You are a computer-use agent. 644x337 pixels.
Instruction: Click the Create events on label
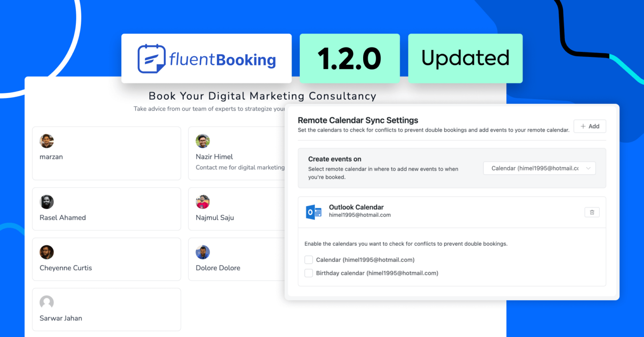(335, 159)
